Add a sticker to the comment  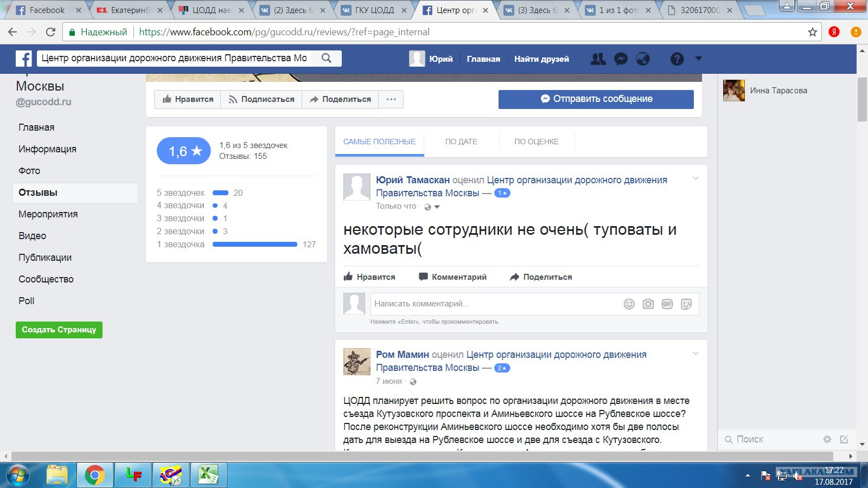686,304
